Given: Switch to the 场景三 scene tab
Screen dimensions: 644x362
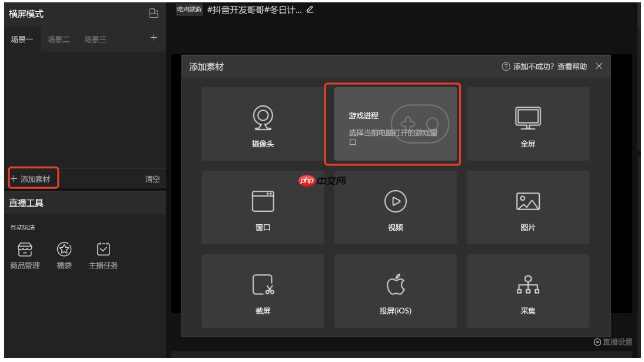Looking at the screenshot, I should 94,39.
